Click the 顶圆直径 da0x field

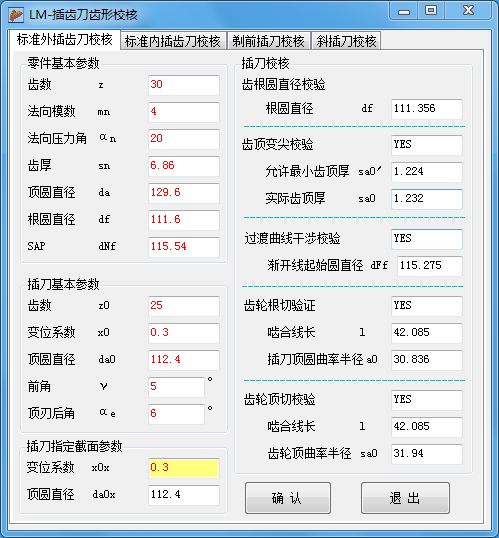point(184,495)
